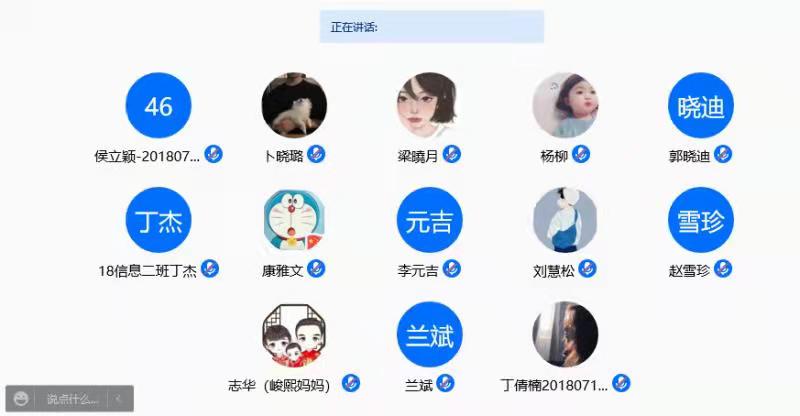Viewport: 800px width, 416px height.
Task: Open 兰斌's blue avatar circle
Action: pos(430,334)
